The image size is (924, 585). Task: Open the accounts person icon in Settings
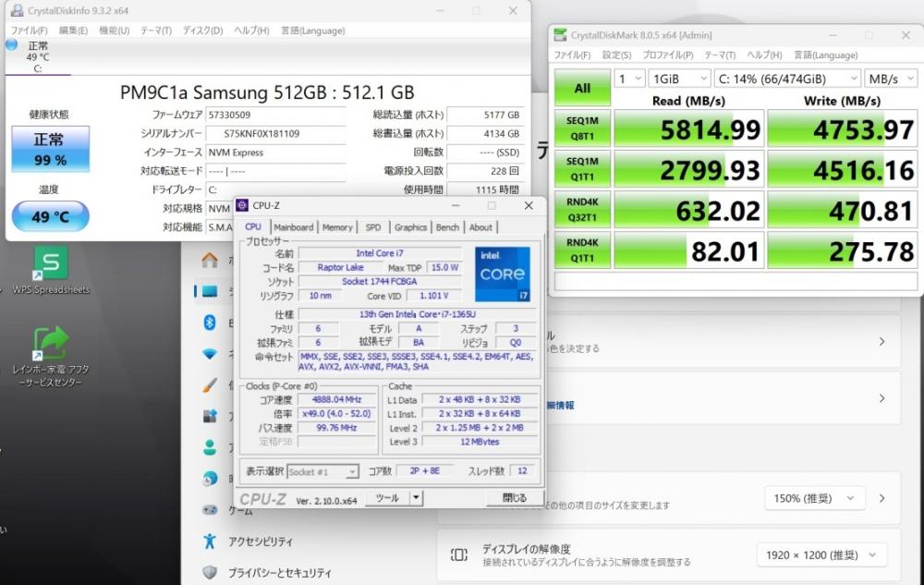(x=209, y=447)
